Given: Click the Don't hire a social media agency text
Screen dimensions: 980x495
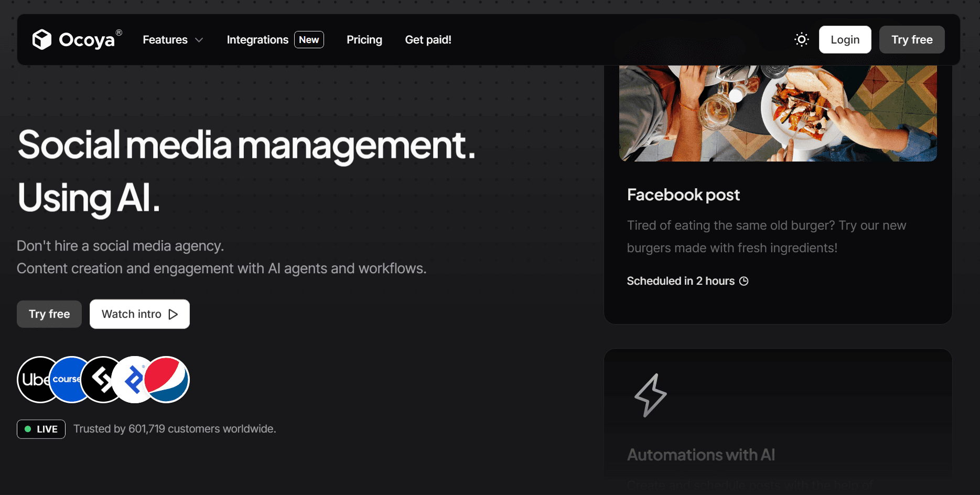Looking at the screenshot, I should click(x=120, y=246).
